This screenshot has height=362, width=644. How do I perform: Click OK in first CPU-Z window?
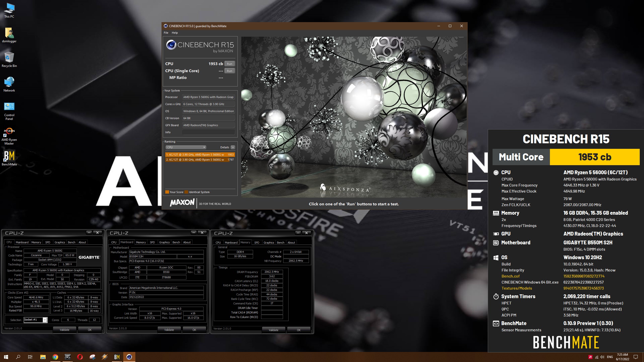(x=90, y=330)
